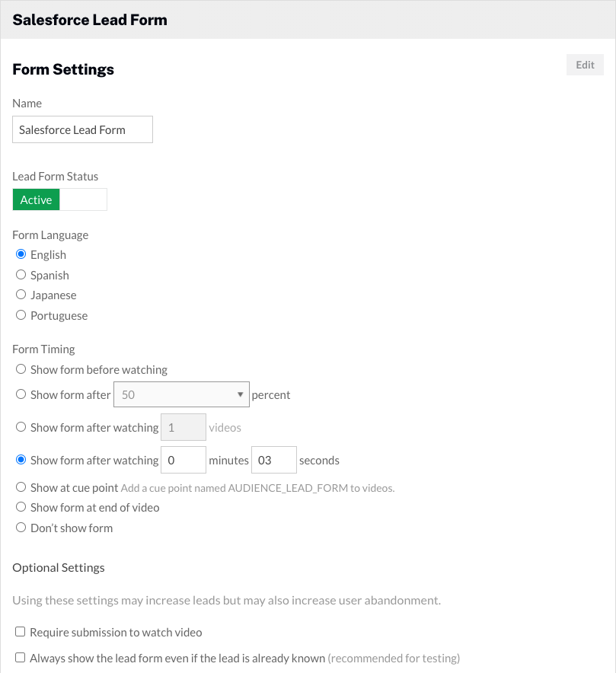Open the percentage dropdown showing 50

point(180,394)
